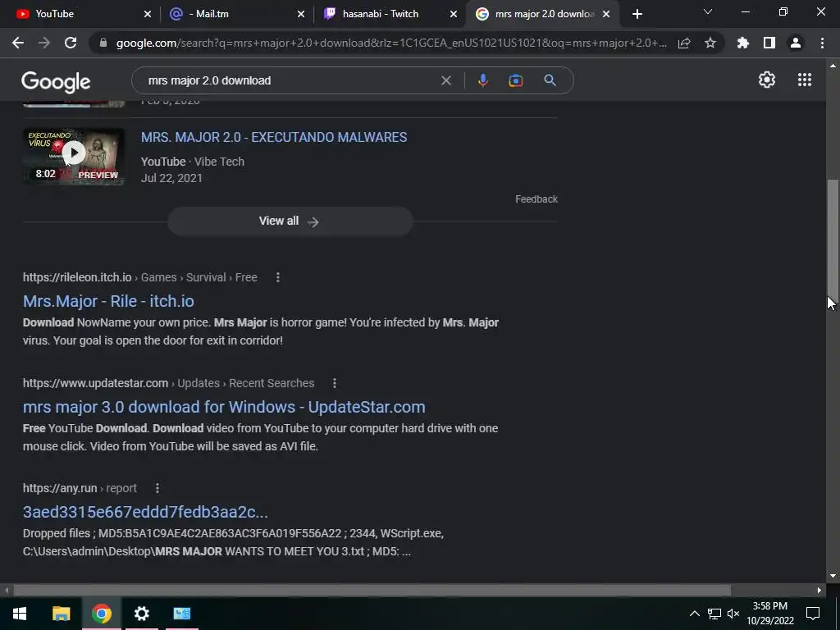This screenshot has width=840, height=630.
Task: Share this page using address bar icon
Action: pos(684,43)
